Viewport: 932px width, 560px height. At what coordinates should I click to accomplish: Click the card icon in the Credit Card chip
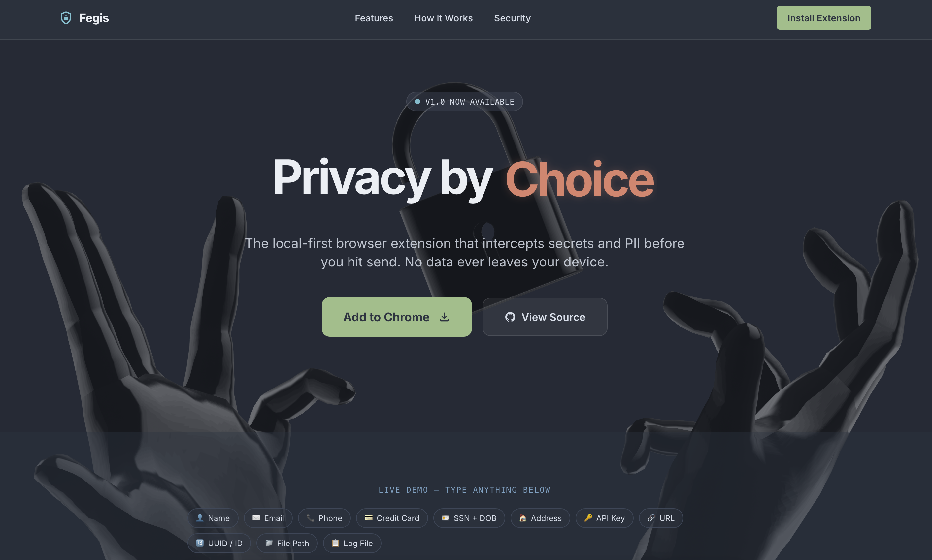pos(369,518)
